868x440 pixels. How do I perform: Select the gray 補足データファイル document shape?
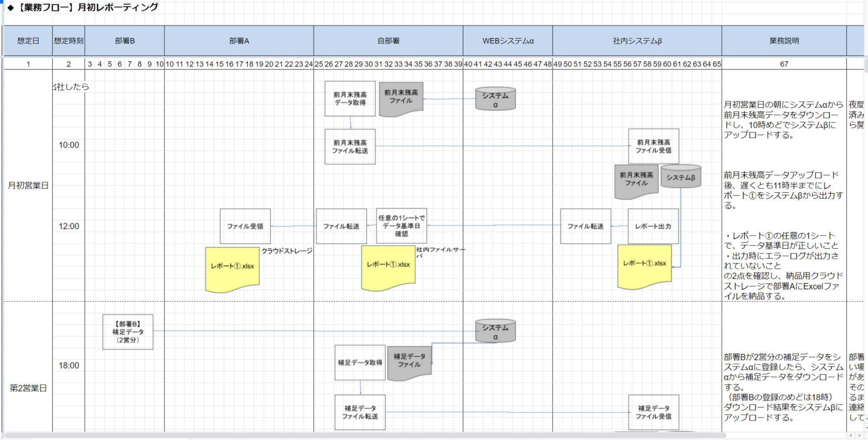[409, 362]
